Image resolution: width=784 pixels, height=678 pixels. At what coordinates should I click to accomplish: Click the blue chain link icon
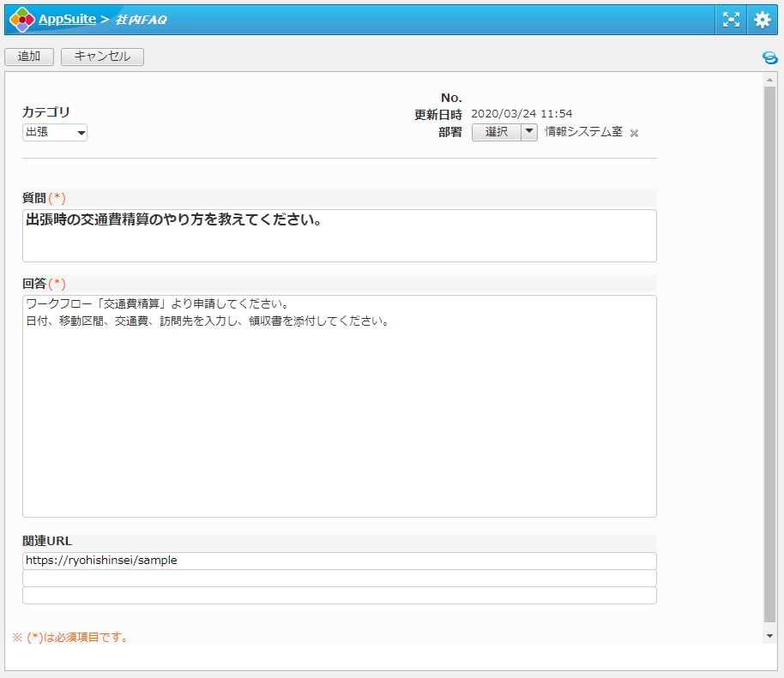coord(769,57)
